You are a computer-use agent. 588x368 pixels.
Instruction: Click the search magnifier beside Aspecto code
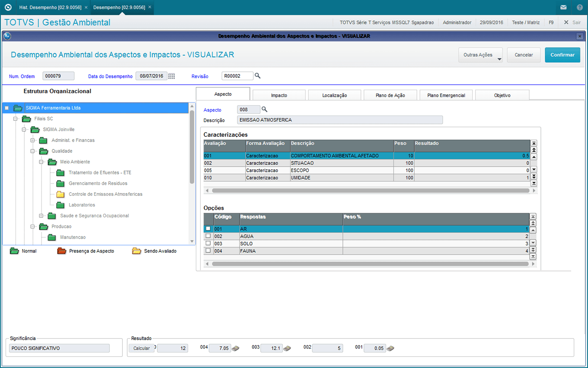(265, 110)
